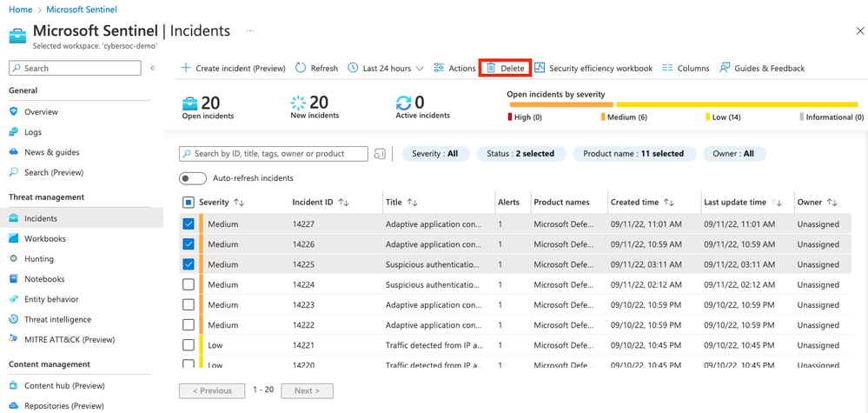Click the Overview shield icon in sidebar
This screenshot has height=413, width=868.
[14, 112]
